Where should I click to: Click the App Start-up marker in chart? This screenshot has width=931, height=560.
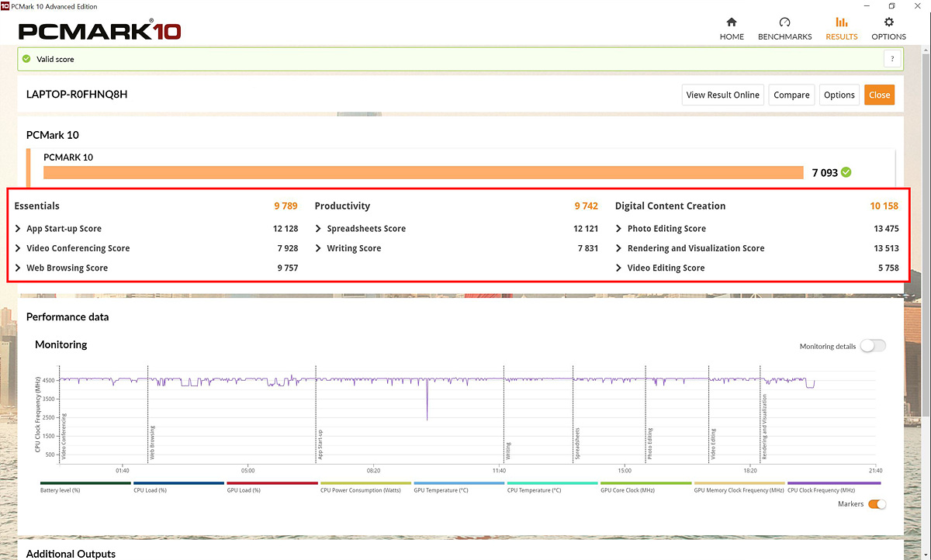coord(320,445)
